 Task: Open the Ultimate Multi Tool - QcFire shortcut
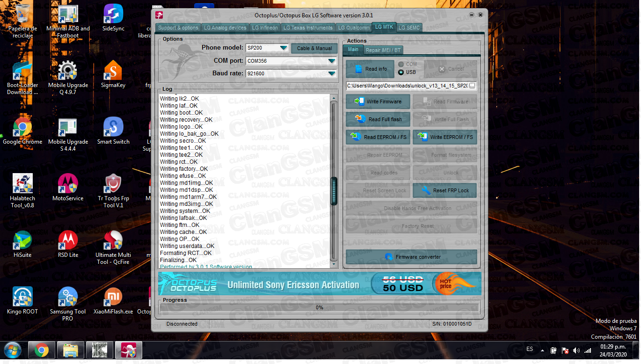coord(113,248)
